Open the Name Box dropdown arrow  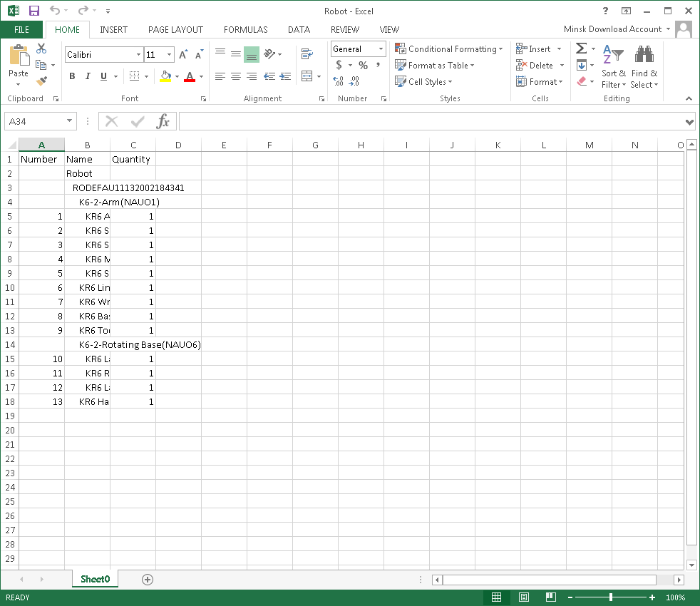69,121
